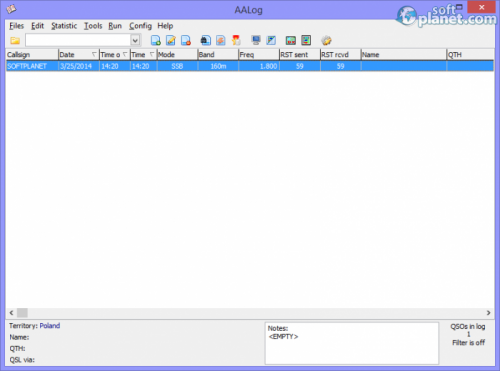This screenshot has height=371, width=500.
Task: Click the AALog app icon in title bar
Action: point(11,9)
